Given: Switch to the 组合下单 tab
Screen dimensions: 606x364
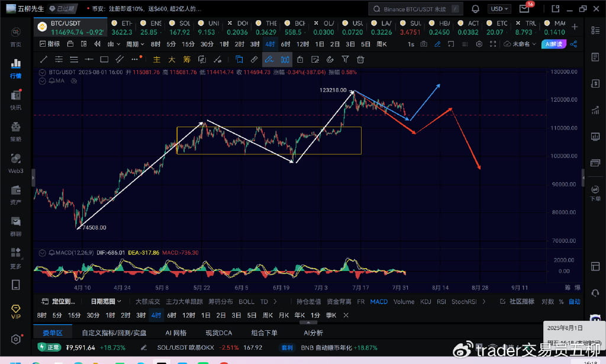Looking at the screenshot, I should pyautogui.click(x=265, y=333).
